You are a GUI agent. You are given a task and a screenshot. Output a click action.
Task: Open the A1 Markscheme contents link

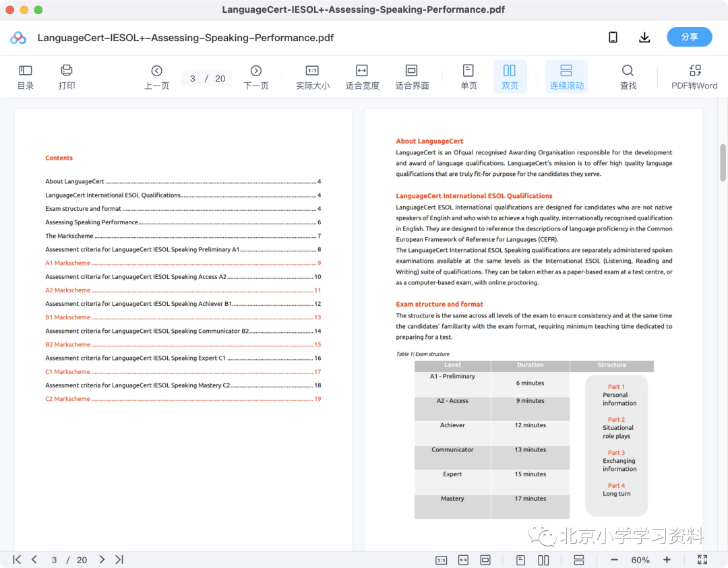(x=68, y=263)
